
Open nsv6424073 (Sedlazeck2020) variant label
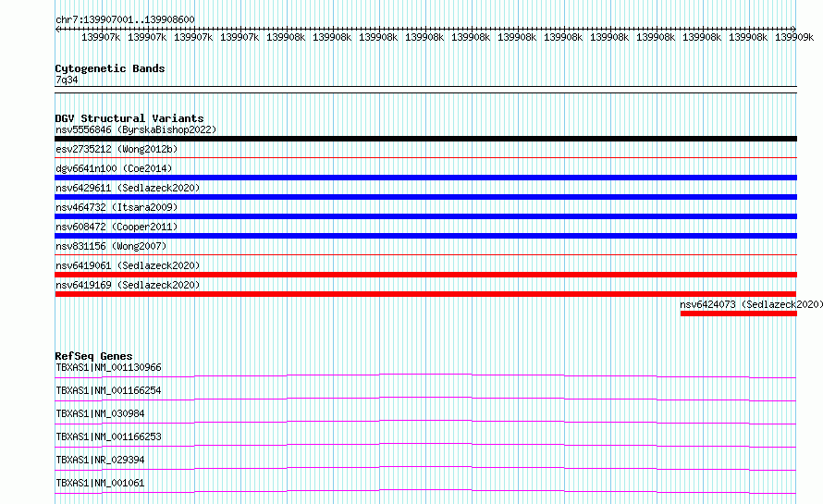click(x=751, y=304)
